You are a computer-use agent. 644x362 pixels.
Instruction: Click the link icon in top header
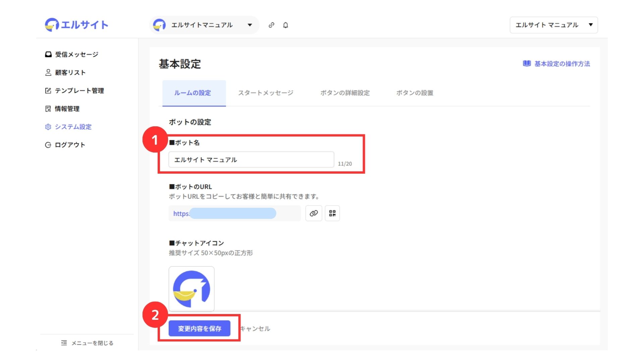(x=271, y=25)
